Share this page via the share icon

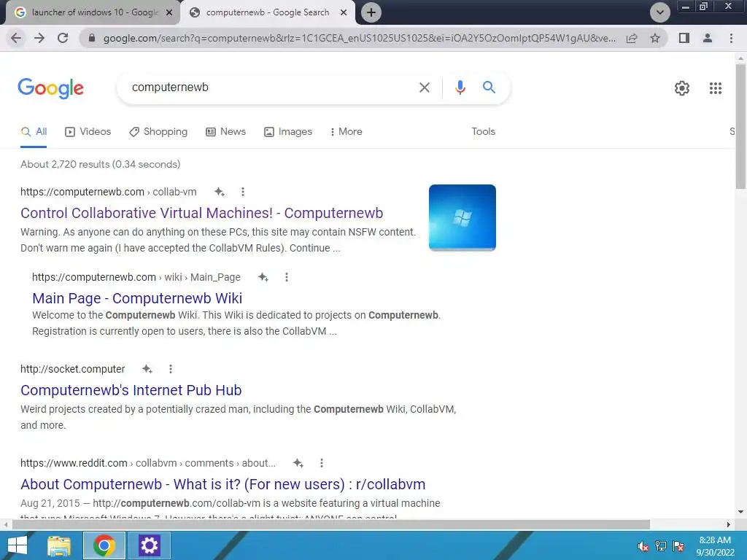click(x=632, y=38)
